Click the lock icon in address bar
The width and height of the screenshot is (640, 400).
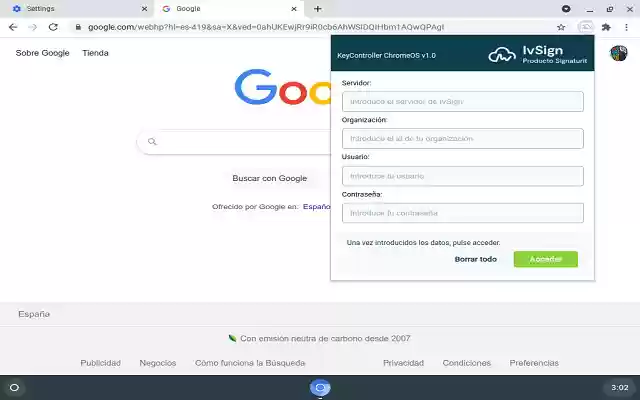[x=78, y=27]
